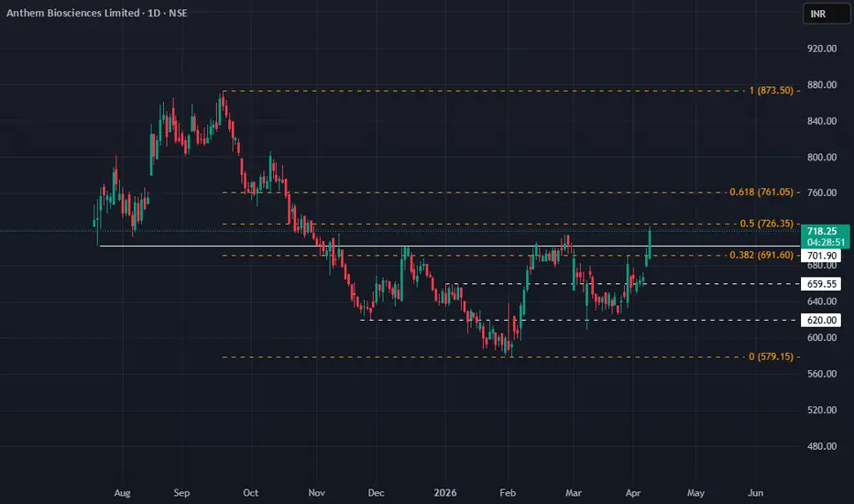Viewport: 854px width, 504px height.
Task: Click the Sep label on time axis
Action: point(181,493)
